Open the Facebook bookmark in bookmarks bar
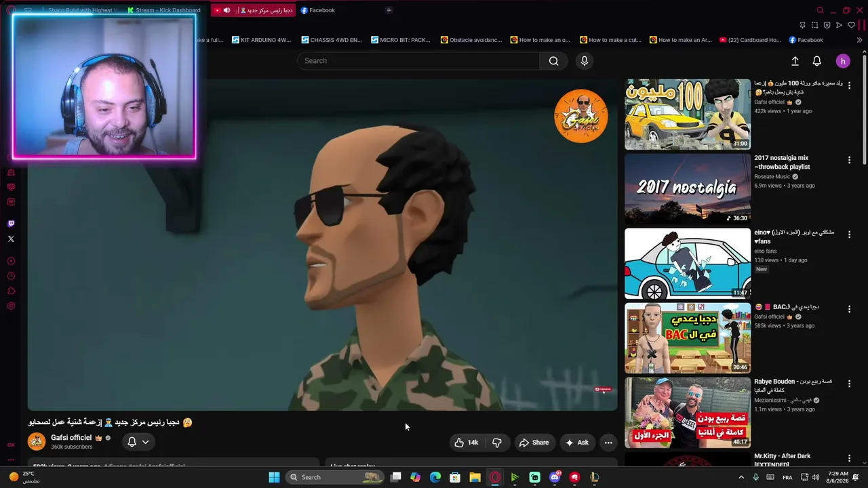 point(806,40)
